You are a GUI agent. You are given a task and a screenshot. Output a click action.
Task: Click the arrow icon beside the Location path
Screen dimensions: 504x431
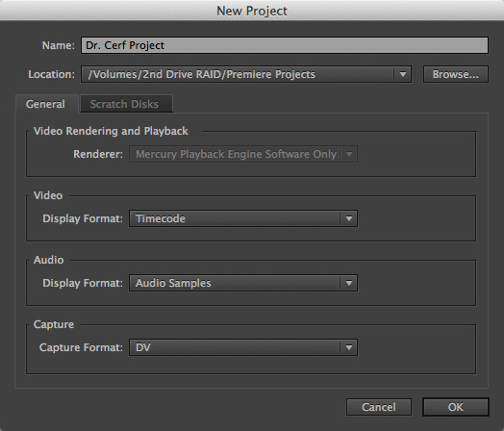403,74
